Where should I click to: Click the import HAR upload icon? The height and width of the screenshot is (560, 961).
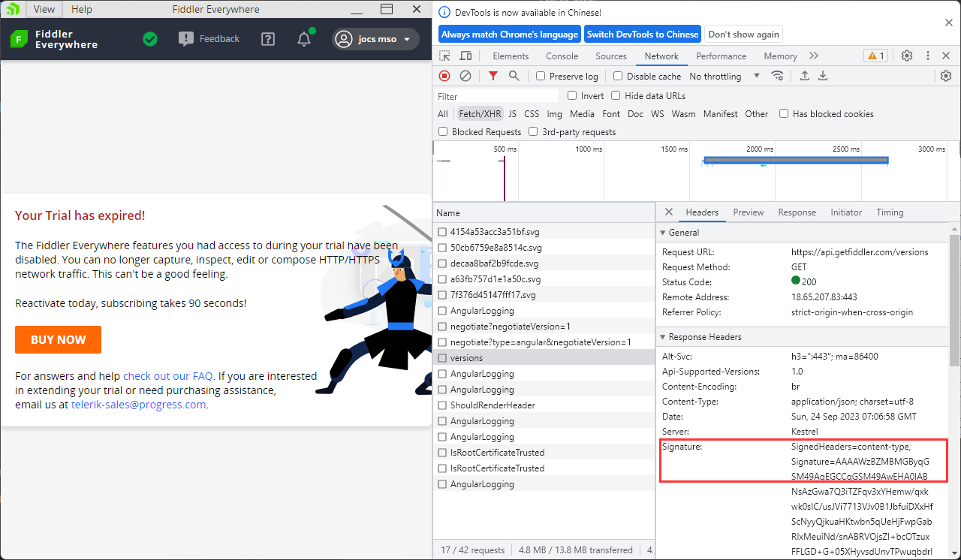(x=805, y=76)
